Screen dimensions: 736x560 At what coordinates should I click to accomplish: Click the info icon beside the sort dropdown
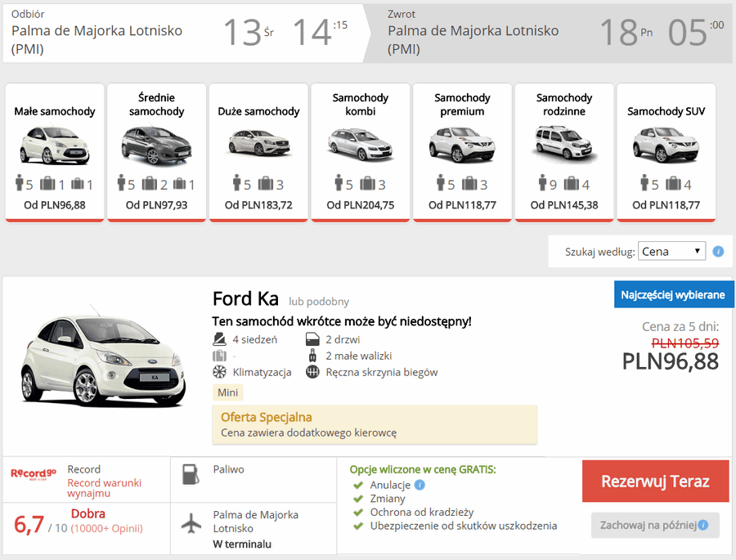[718, 251]
